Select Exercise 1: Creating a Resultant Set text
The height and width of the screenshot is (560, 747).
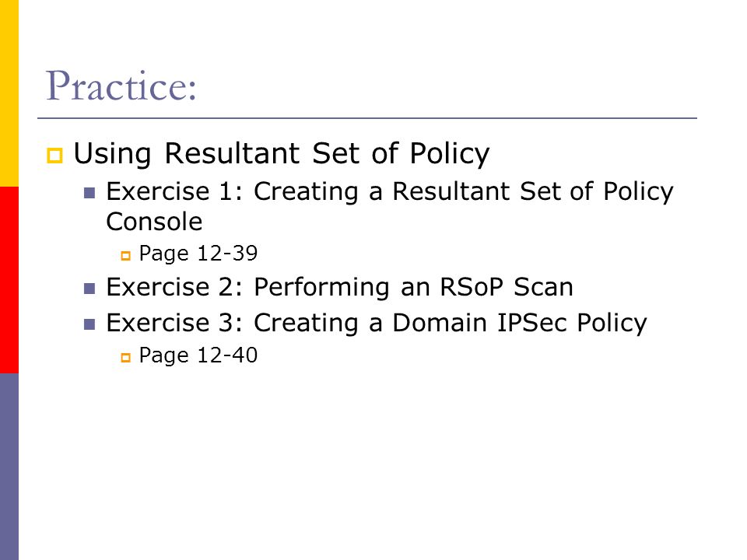[349, 191]
